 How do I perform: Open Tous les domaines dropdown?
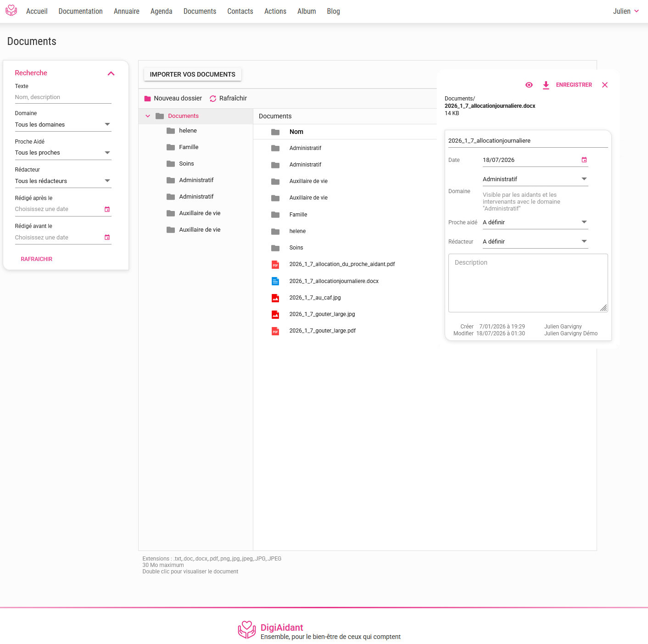pyautogui.click(x=63, y=125)
